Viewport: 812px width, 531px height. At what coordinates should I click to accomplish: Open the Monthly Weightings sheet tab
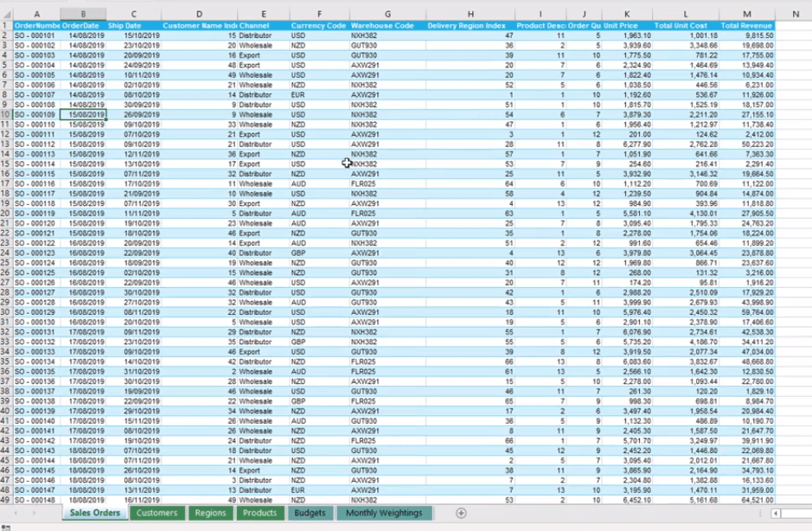[384, 513]
